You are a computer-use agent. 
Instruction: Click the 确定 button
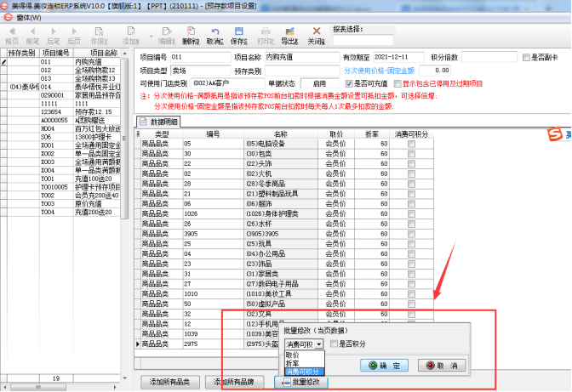tap(384, 366)
